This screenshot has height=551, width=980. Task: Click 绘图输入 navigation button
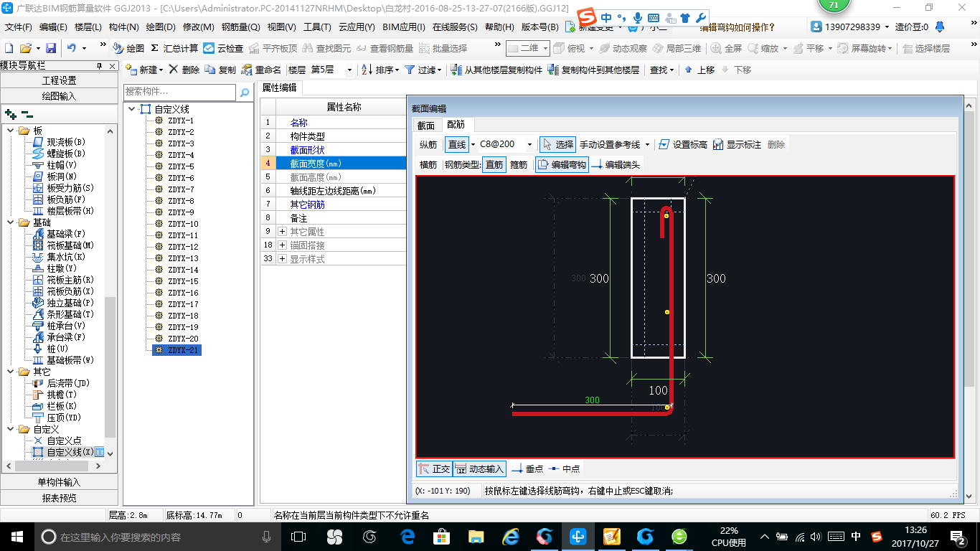[x=59, y=96]
